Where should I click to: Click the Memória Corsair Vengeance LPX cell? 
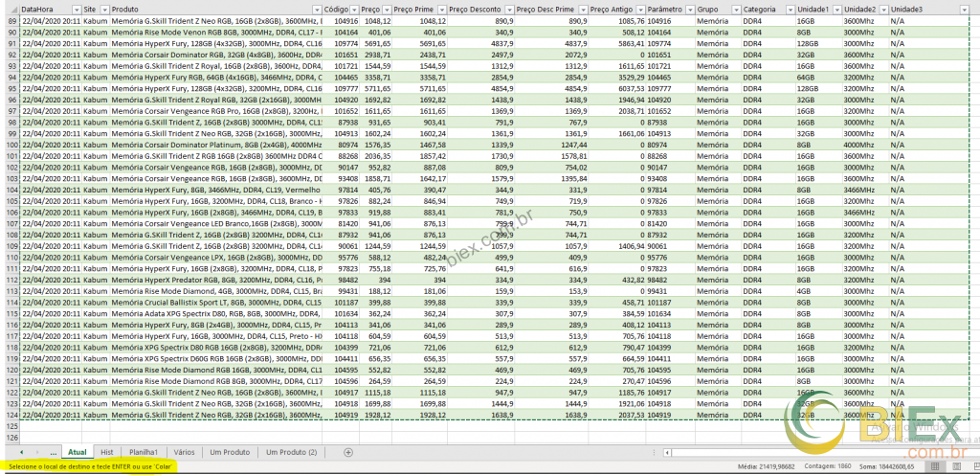(216, 257)
